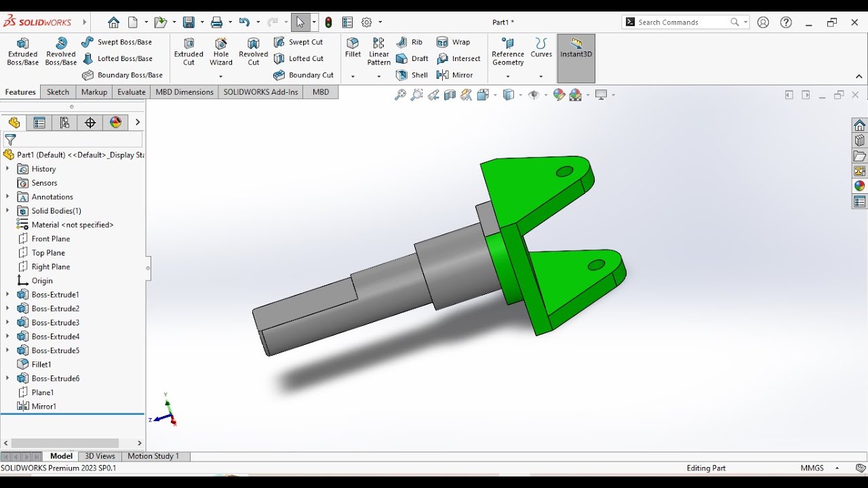Expand the Annotations node

(7, 197)
